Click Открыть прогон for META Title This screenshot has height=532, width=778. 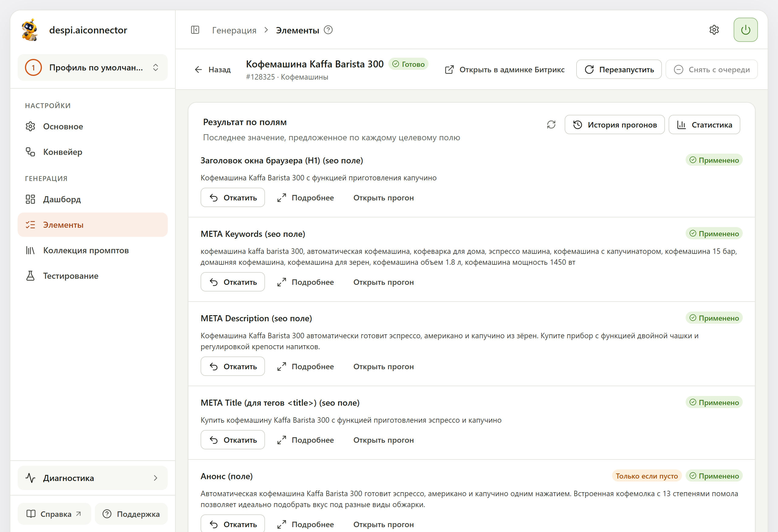coord(384,440)
